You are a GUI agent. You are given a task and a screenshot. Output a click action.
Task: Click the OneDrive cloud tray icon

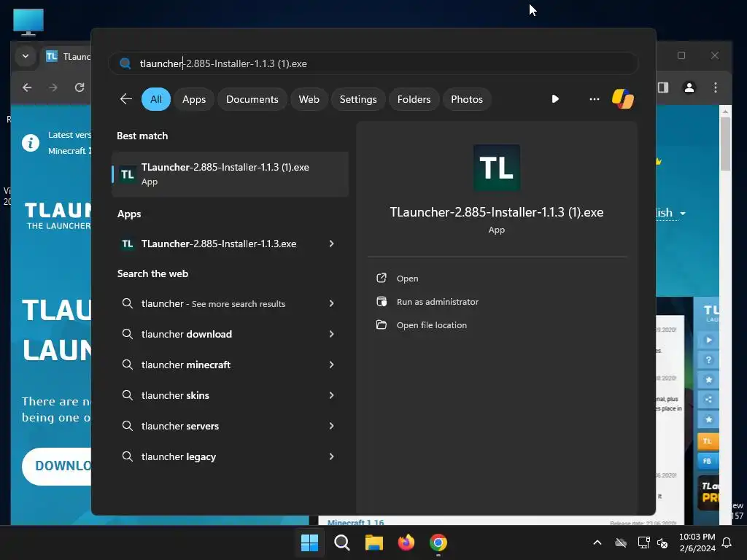[x=620, y=542]
